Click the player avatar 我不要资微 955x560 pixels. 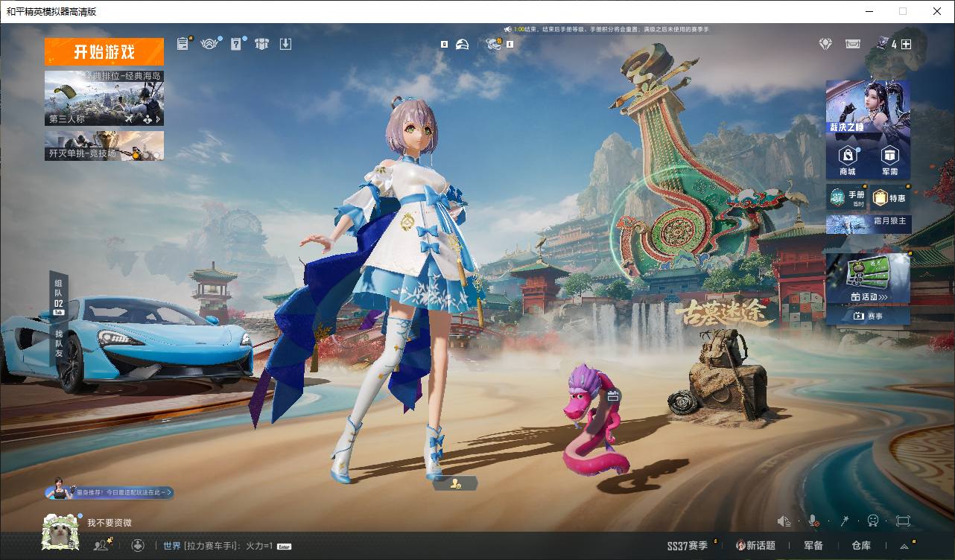(60, 532)
